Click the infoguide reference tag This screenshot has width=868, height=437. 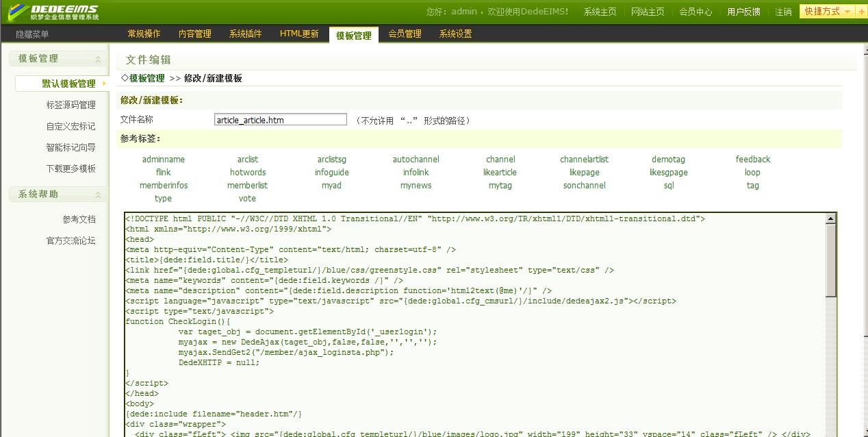coord(332,173)
